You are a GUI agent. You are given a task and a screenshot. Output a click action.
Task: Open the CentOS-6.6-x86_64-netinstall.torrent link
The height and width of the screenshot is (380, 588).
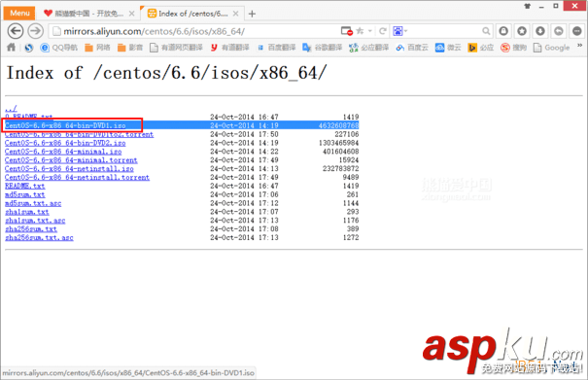tap(77, 178)
